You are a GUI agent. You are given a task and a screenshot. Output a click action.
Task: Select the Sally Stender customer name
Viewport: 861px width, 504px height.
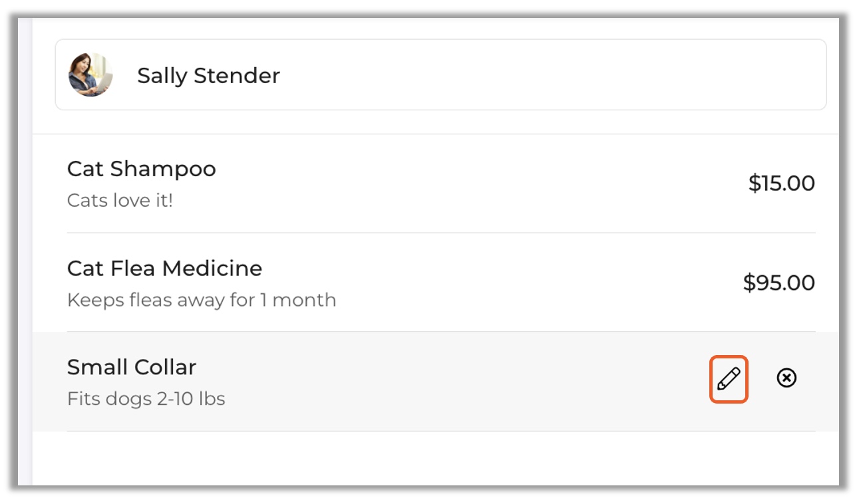[208, 76]
